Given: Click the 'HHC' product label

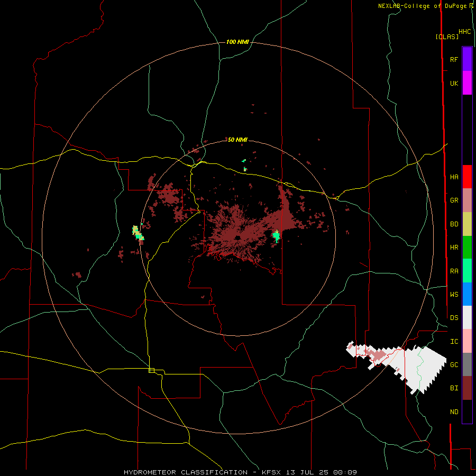Looking at the screenshot, I should (465, 32).
